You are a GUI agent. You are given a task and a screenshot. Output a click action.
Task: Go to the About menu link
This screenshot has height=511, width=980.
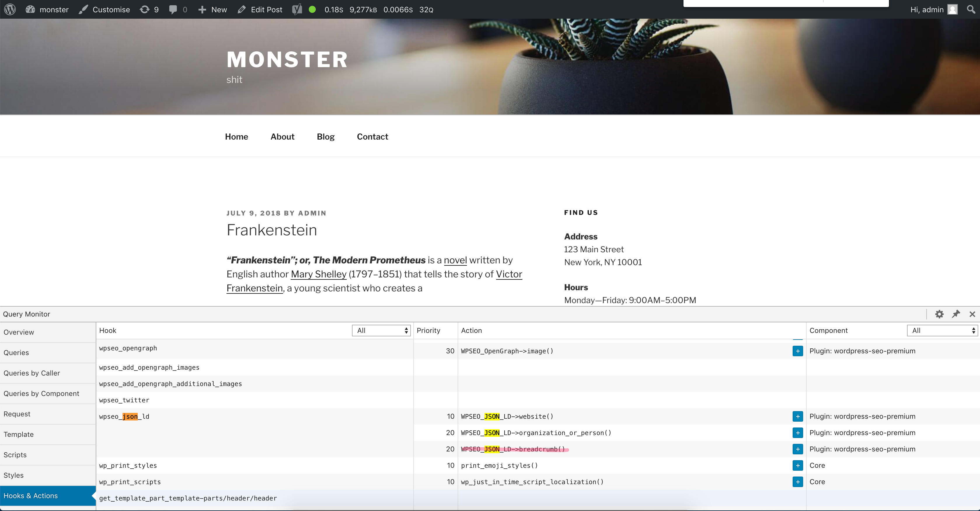(x=282, y=137)
